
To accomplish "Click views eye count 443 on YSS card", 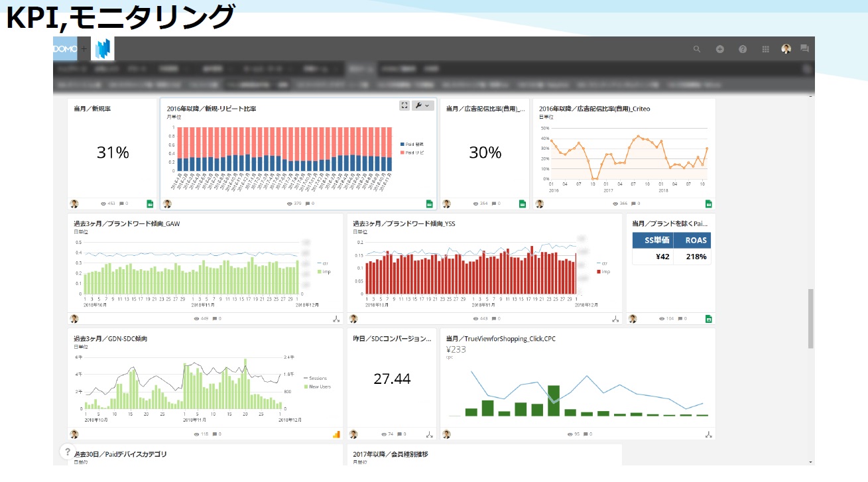I will 481,319.
